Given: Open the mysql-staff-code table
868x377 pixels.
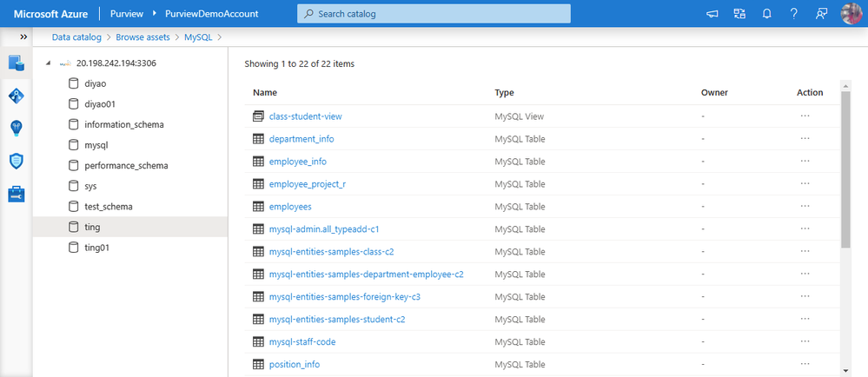Looking at the screenshot, I should (302, 342).
